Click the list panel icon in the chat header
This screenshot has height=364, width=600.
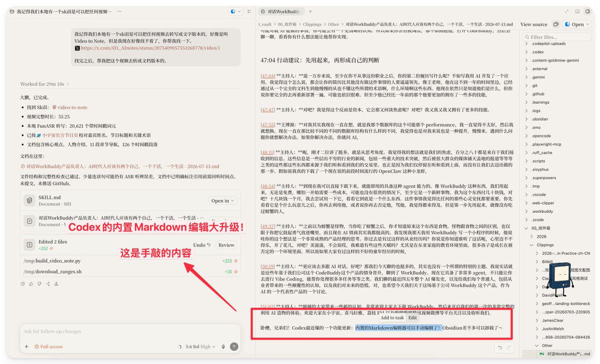(249, 11)
